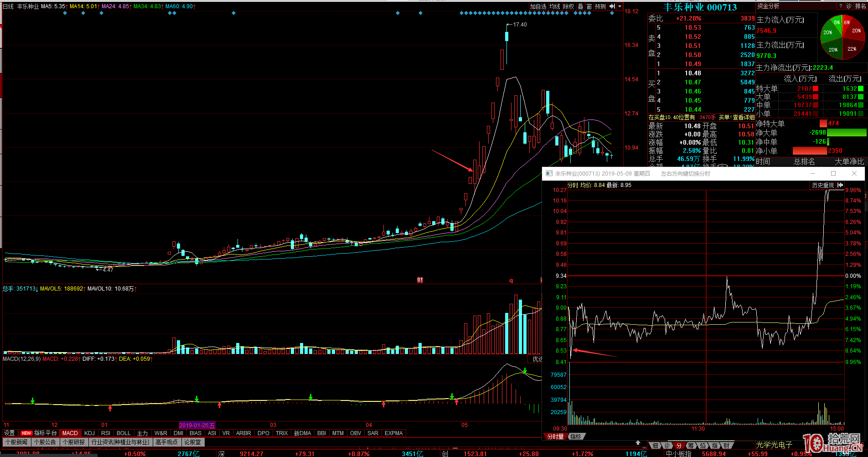Open the 论股堂 forum tab
The image size is (868, 457).
tap(192, 442)
